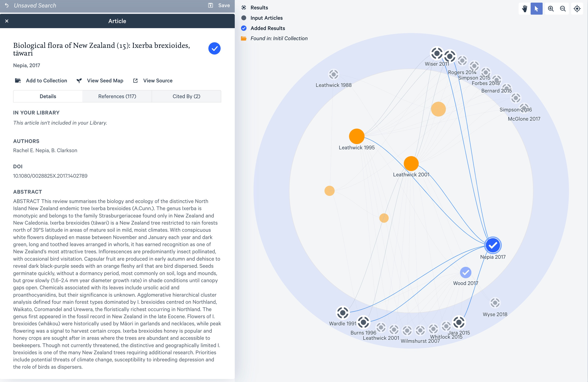Select the Nepia 2017 checked node

click(x=493, y=245)
